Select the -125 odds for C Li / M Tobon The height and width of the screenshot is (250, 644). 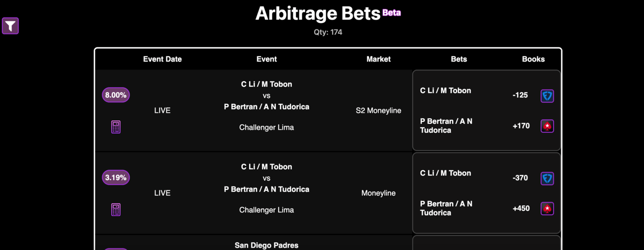520,95
